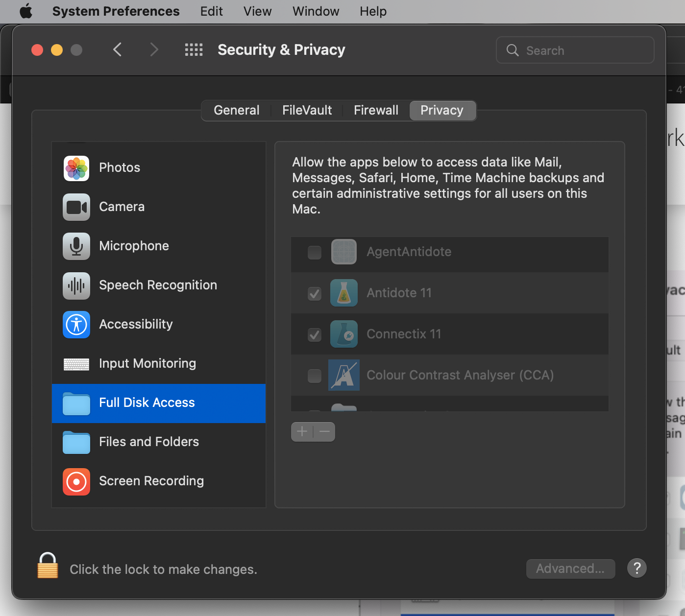The height and width of the screenshot is (616, 685).
Task: Open the Window menu
Action: pyautogui.click(x=316, y=11)
